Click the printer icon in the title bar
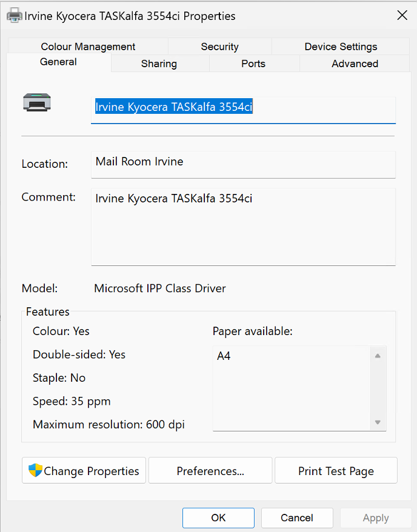This screenshot has width=417, height=532. pyautogui.click(x=15, y=15)
